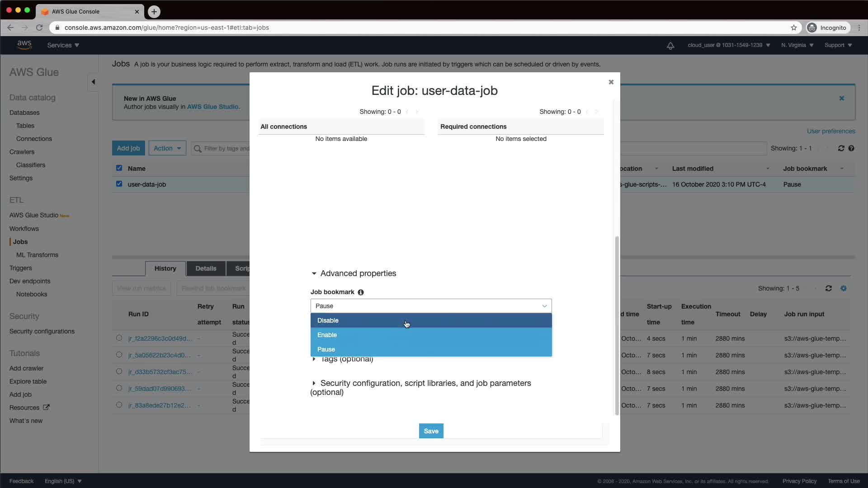
Task: Choose Disable in Job bookmark dropdown
Action: tap(328, 320)
